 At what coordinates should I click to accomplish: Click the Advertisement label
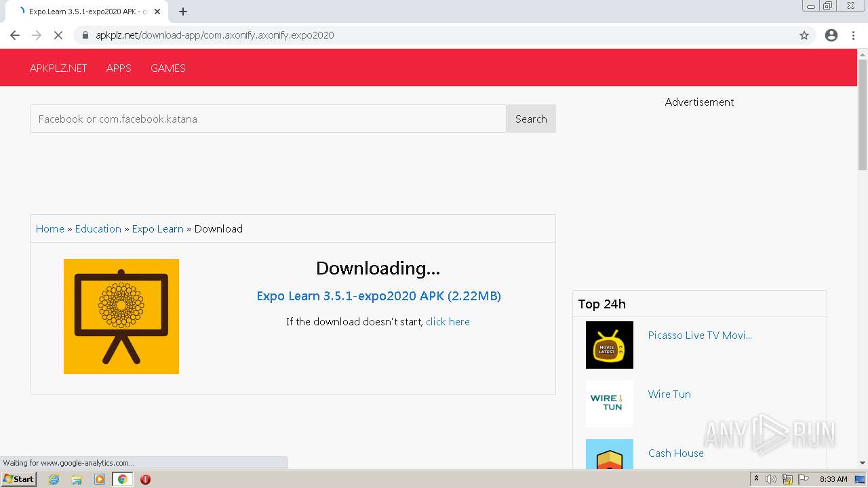(x=699, y=102)
